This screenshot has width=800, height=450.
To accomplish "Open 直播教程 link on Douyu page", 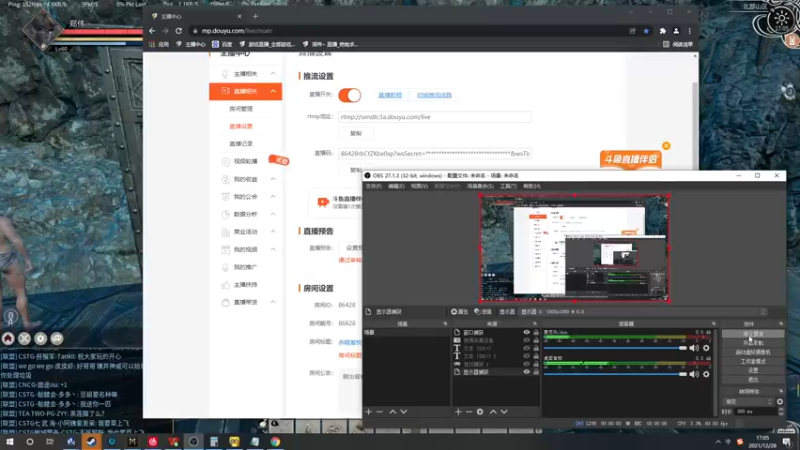I will (390, 95).
